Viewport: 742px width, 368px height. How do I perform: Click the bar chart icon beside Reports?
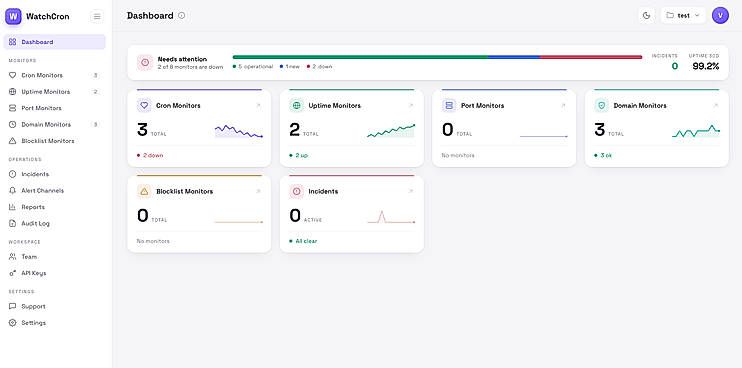pyautogui.click(x=13, y=207)
